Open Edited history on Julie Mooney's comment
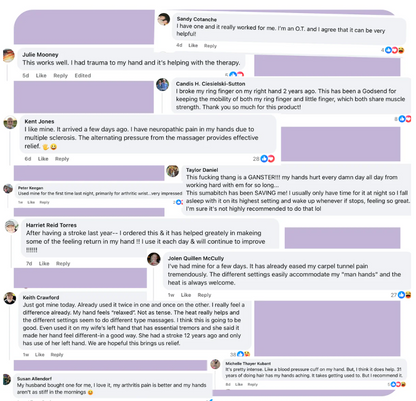Image resolution: width=416 pixels, height=401 pixels. [83, 75]
